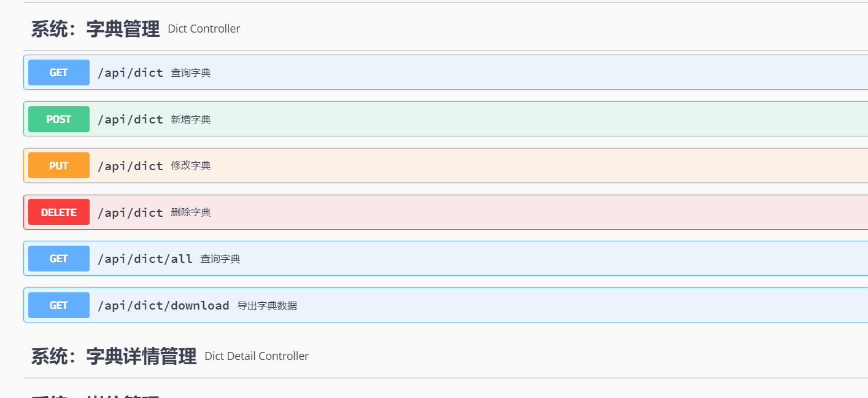The height and width of the screenshot is (398, 868).
Task: Click the PUT badge for /api/dict
Action: pyautogui.click(x=59, y=166)
